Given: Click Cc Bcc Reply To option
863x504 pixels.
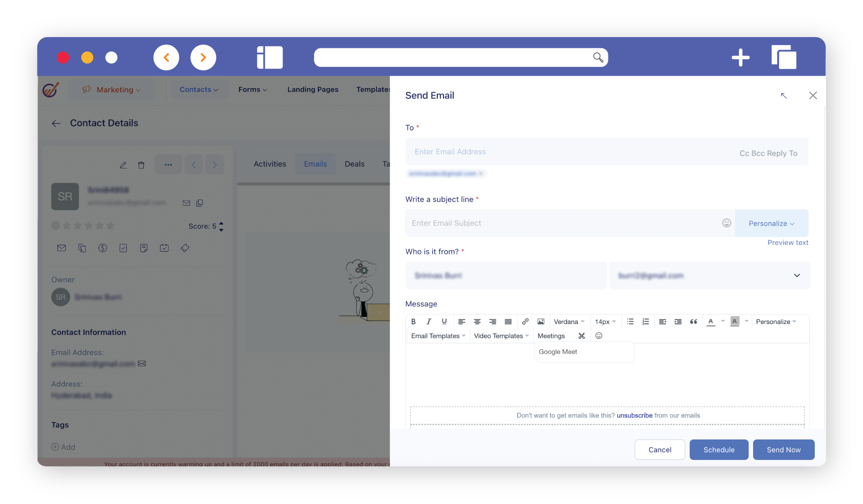Looking at the screenshot, I should coord(768,153).
